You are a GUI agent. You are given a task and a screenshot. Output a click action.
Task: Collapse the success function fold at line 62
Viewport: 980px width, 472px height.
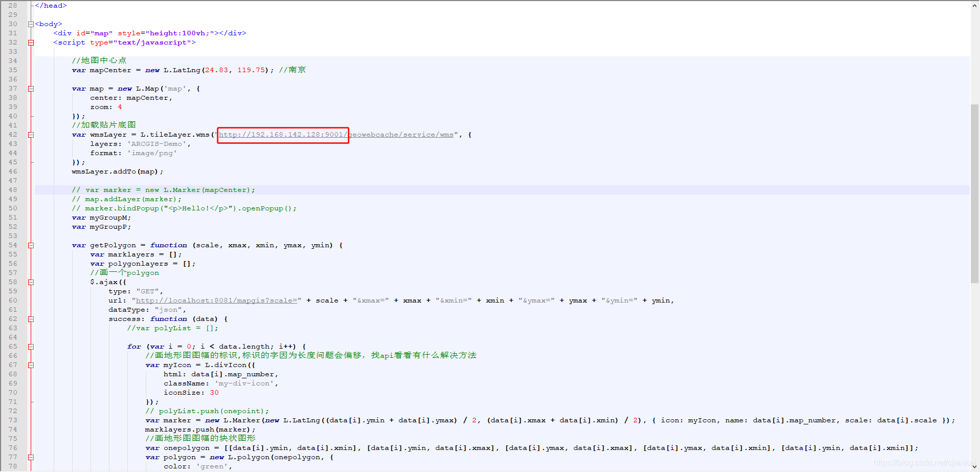pos(31,319)
